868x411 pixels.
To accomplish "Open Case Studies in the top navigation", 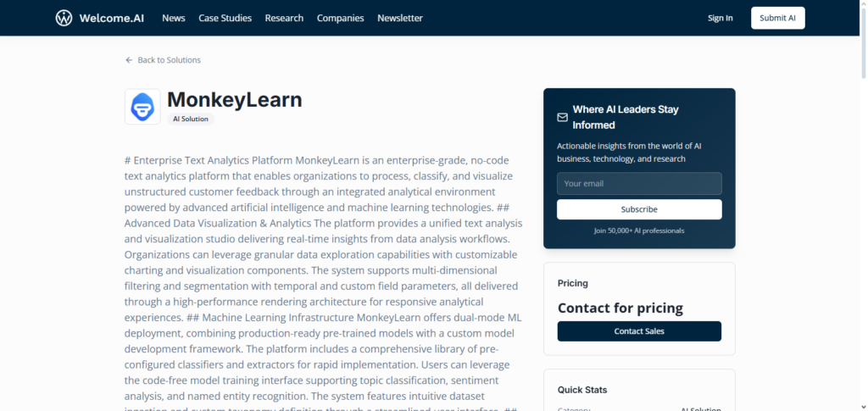I will pos(225,18).
